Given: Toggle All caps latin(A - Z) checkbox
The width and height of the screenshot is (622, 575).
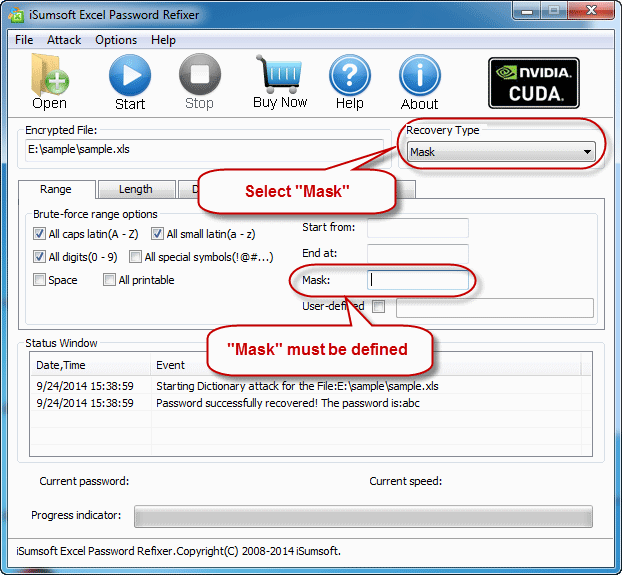Looking at the screenshot, I should point(39,234).
